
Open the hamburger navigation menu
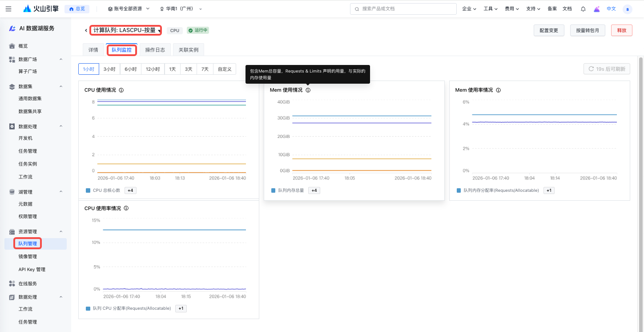(8, 9)
